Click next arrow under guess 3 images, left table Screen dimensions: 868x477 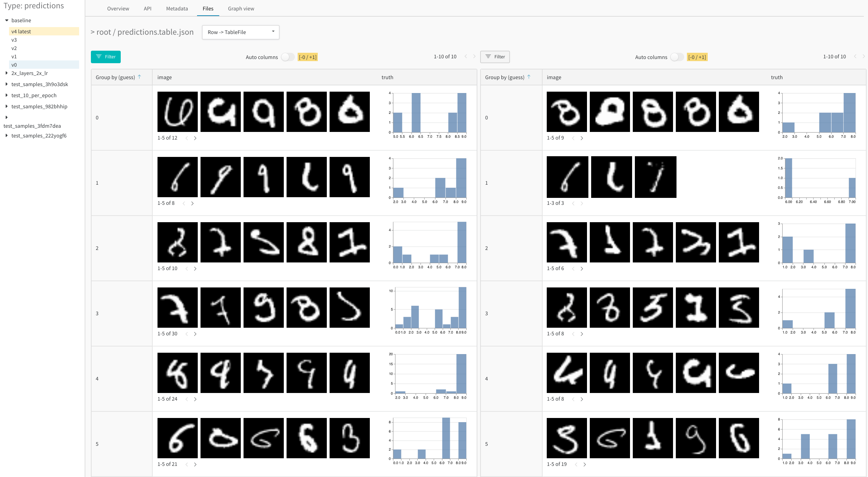pyautogui.click(x=195, y=334)
